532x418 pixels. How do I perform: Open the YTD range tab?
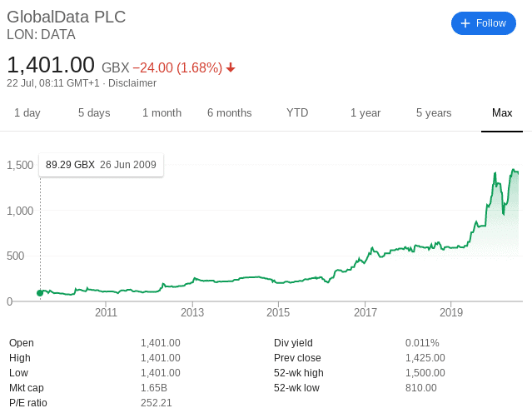[297, 112]
